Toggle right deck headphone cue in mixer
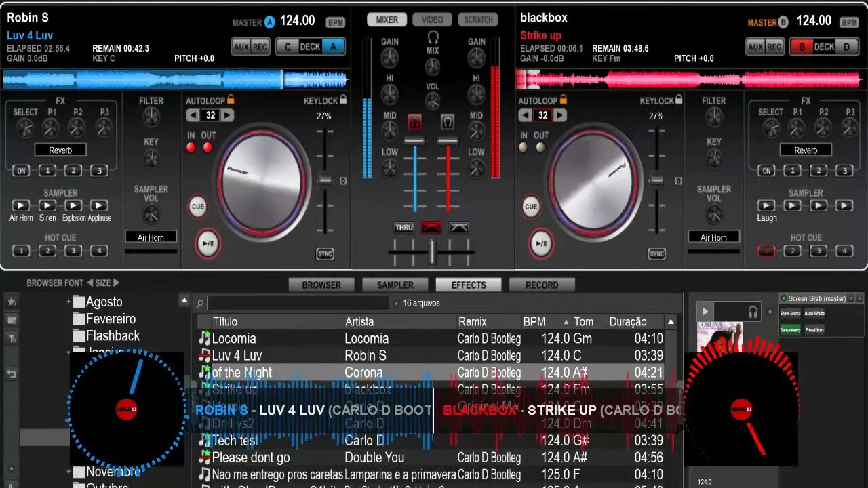Image resolution: width=868 pixels, height=488 pixels. click(x=448, y=123)
